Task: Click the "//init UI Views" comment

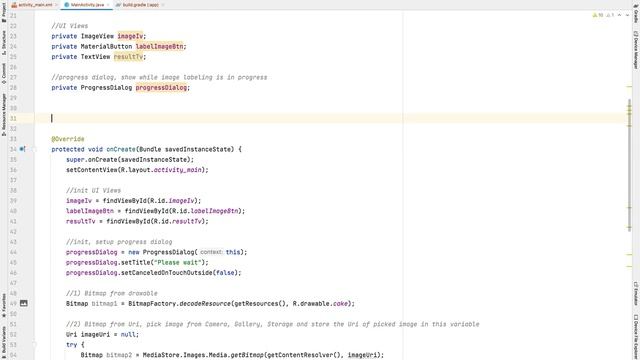Action: 93,191
